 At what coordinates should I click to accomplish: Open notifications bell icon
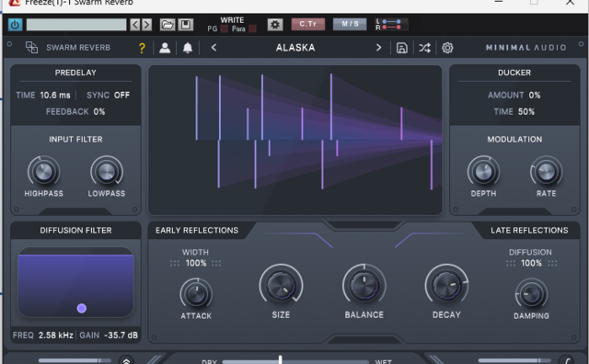click(x=188, y=48)
